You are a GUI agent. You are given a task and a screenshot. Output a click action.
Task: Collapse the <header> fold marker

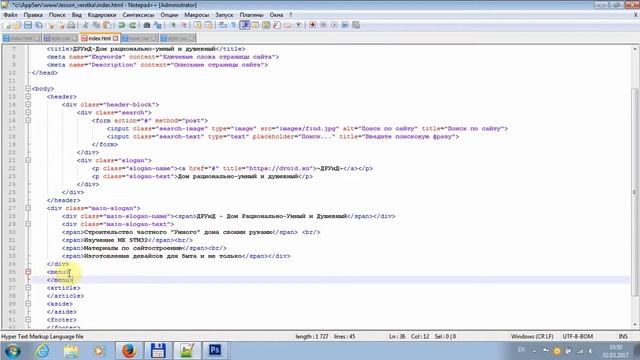(28, 97)
